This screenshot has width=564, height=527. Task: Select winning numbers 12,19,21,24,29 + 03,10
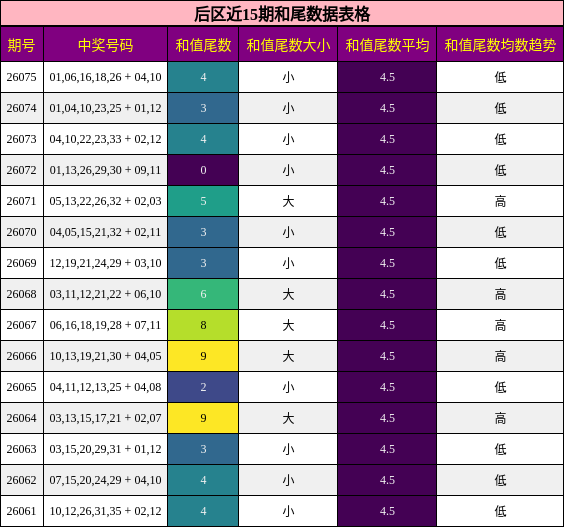[105, 263]
